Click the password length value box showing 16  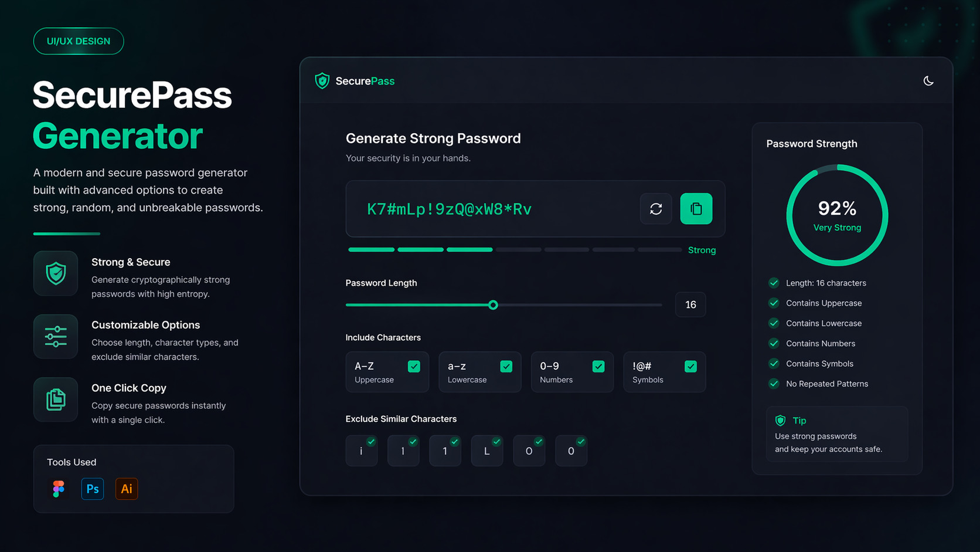coord(690,304)
